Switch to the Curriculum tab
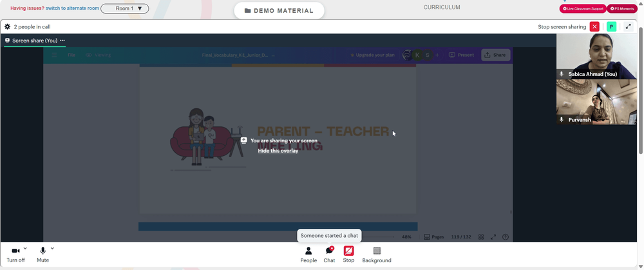The width and height of the screenshot is (644, 270). [x=442, y=7]
